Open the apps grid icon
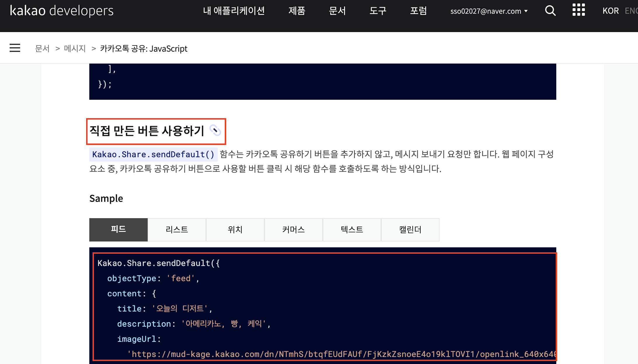 pyautogui.click(x=578, y=10)
